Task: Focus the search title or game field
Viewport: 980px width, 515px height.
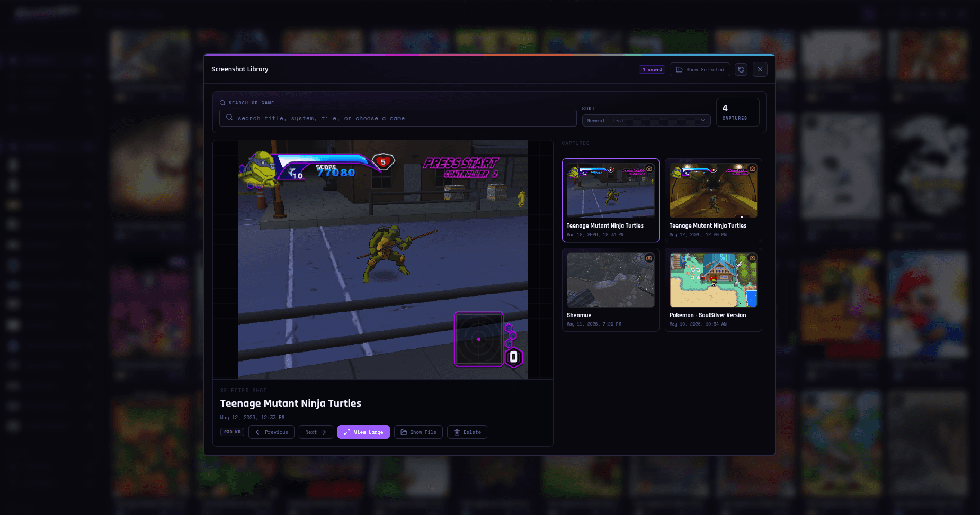Action: coord(398,118)
